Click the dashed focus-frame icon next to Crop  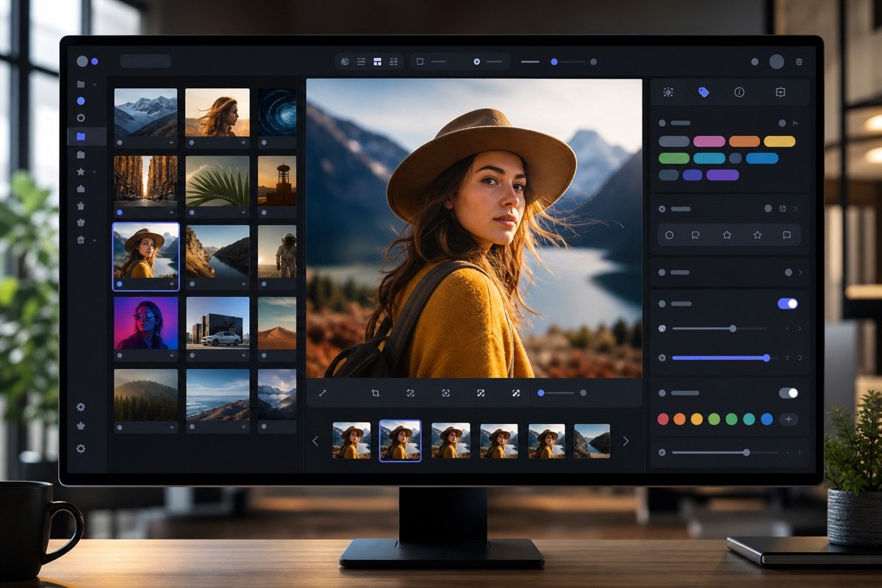(x=410, y=393)
